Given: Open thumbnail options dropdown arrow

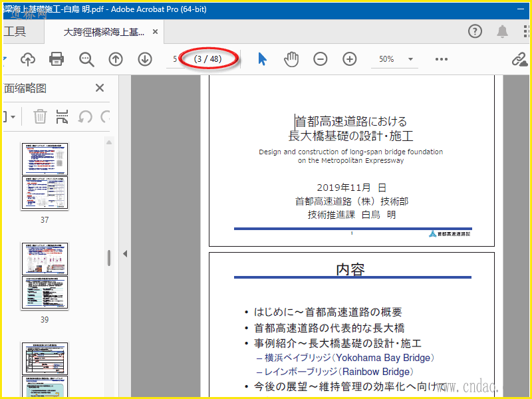Looking at the screenshot, I should click(13, 117).
